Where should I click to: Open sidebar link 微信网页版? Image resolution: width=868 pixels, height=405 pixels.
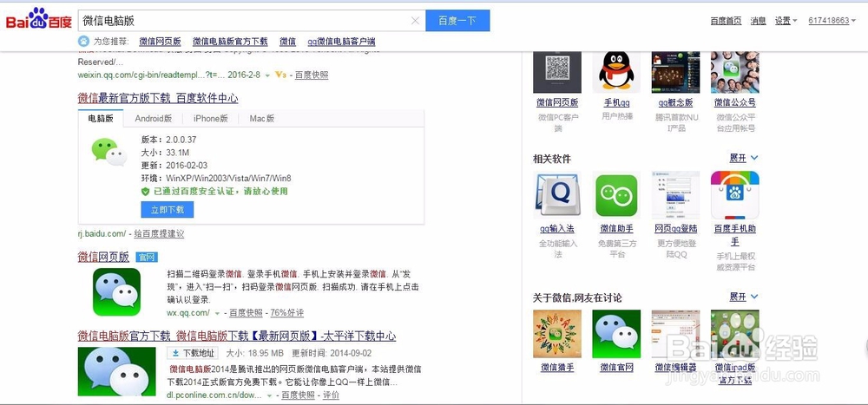557,103
